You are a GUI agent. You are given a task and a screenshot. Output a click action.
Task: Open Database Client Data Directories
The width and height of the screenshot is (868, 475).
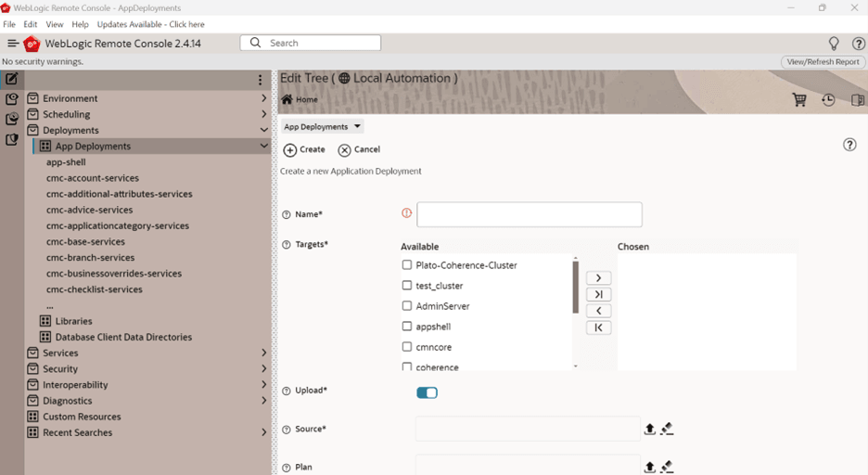(123, 337)
